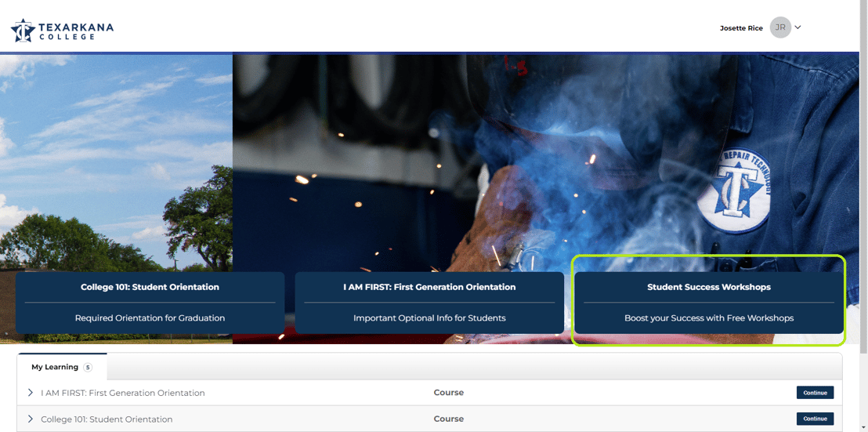Open the Student Success Workshops tile title
The height and width of the screenshot is (432, 868).
[708, 287]
